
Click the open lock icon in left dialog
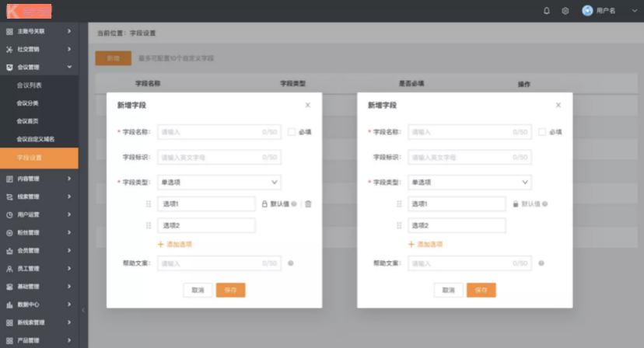[x=264, y=204]
